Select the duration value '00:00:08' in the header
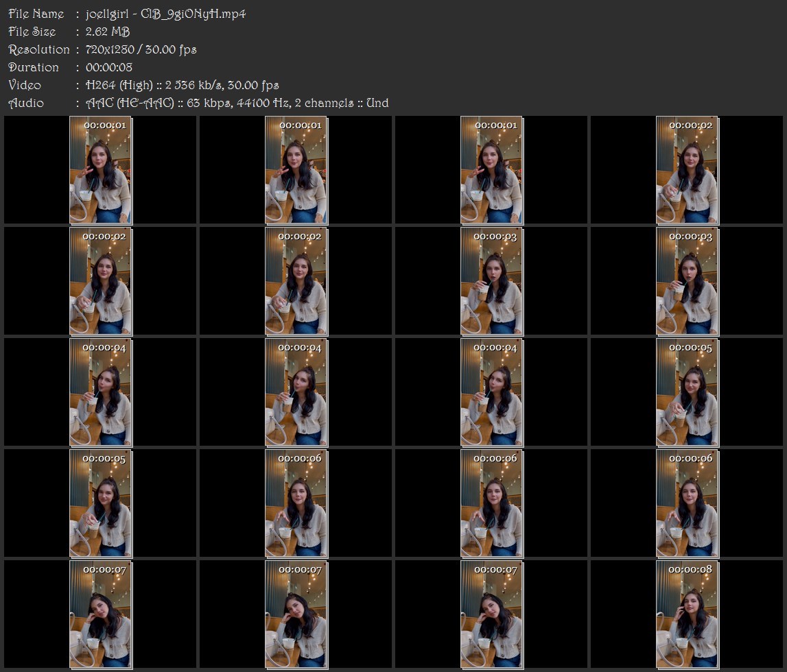 (x=109, y=67)
